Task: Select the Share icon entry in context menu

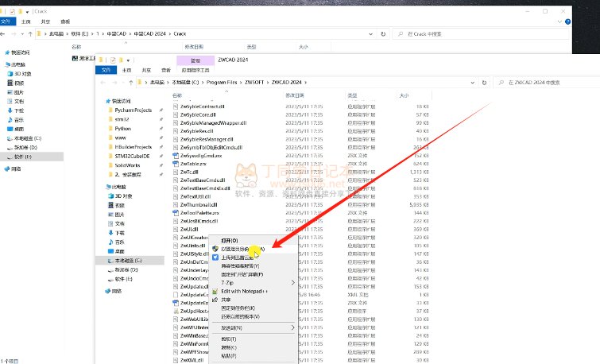Action: [x=215, y=299]
